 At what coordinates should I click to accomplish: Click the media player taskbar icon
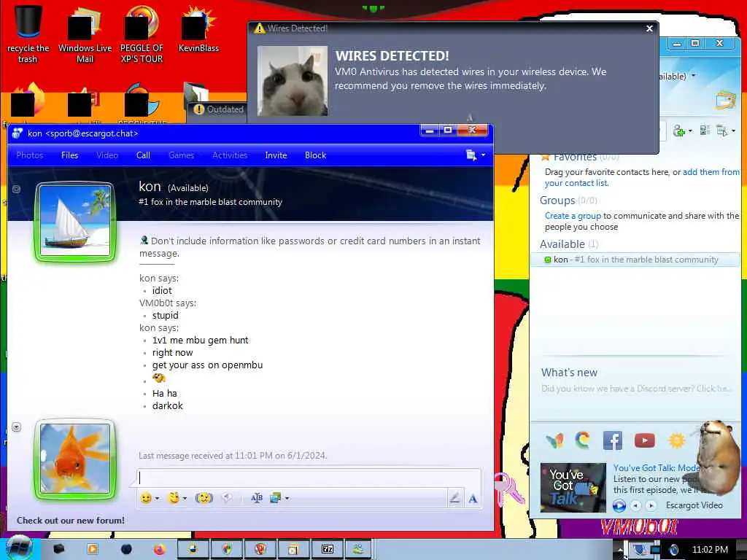pos(92,550)
